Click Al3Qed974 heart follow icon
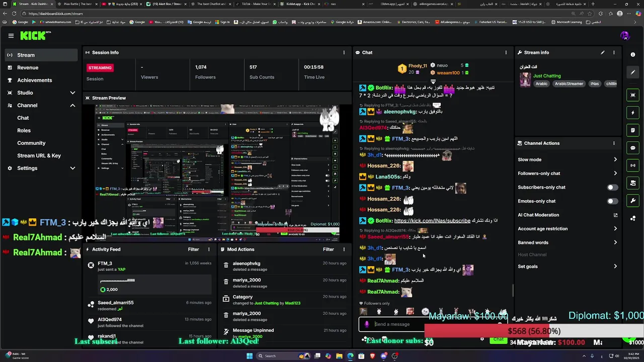The height and width of the screenshot is (362, 644). pyautogui.click(x=91, y=321)
